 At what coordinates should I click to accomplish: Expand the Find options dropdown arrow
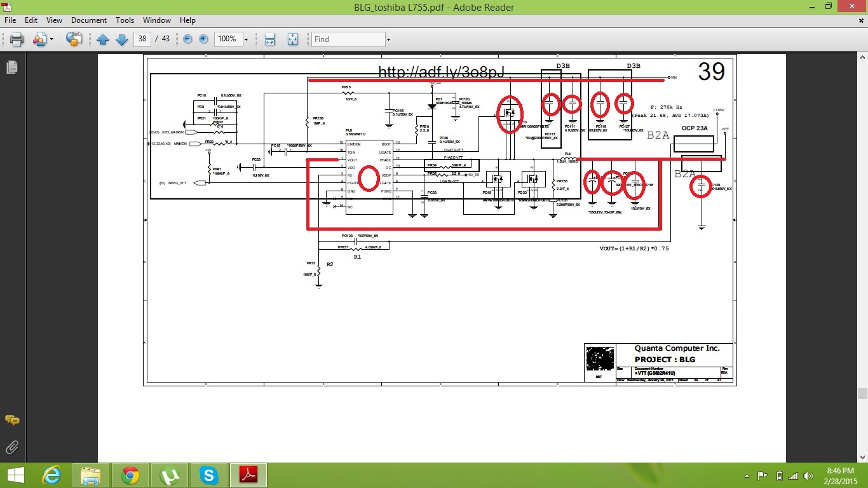pyautogui.click(x=388, y=39)
